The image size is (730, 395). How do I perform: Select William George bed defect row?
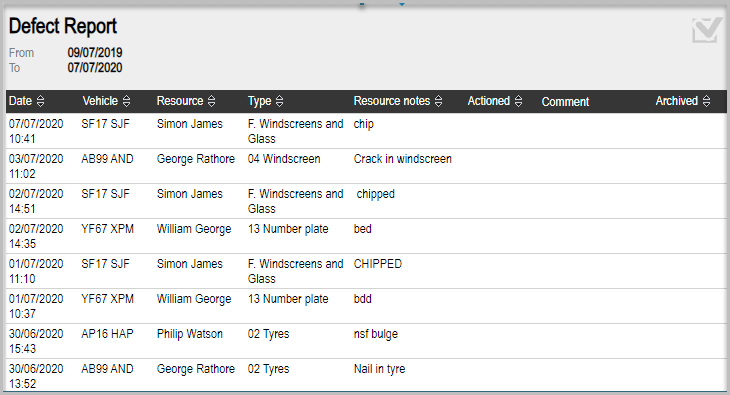[x=366, y=236]
